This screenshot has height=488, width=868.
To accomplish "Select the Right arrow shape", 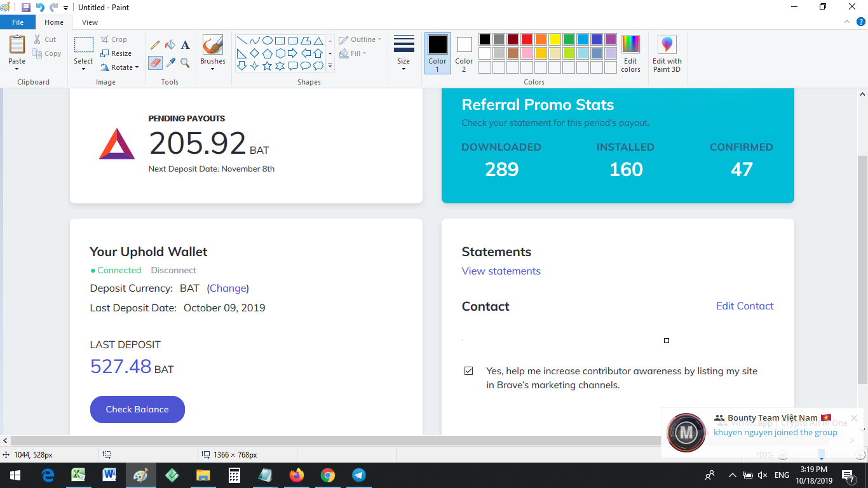I will pyautogui.click(x=293, y=53).
